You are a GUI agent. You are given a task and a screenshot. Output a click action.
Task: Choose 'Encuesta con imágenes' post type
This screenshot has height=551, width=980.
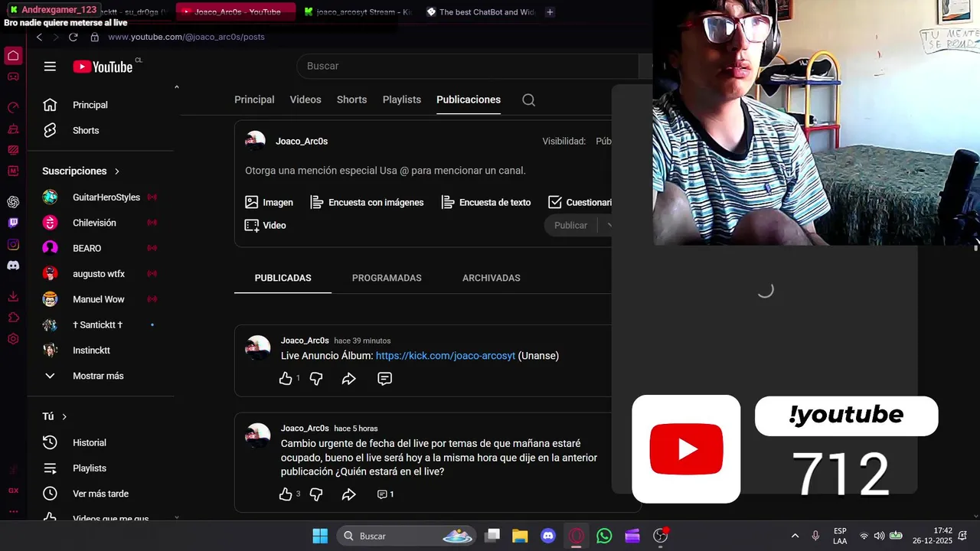pos(367,203)
